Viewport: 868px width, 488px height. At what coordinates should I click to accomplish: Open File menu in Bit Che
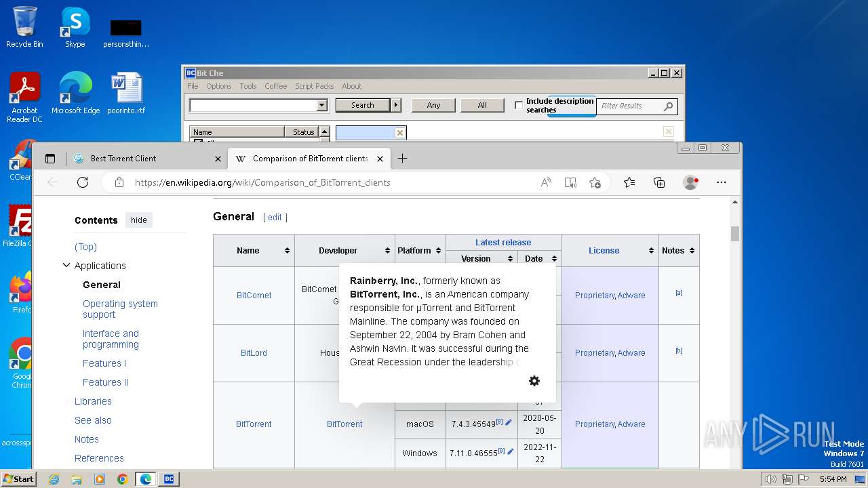click(193, 86)
